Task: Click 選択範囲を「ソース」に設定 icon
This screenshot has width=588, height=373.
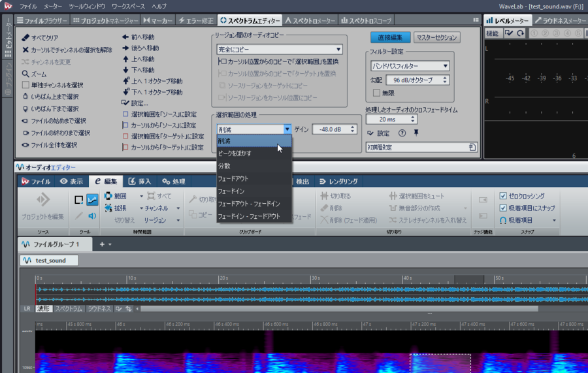Action: (x=125, y=114)
